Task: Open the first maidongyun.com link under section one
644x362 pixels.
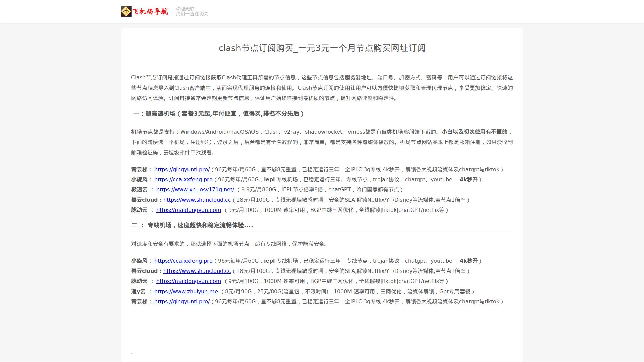Action: coord(189,210)
